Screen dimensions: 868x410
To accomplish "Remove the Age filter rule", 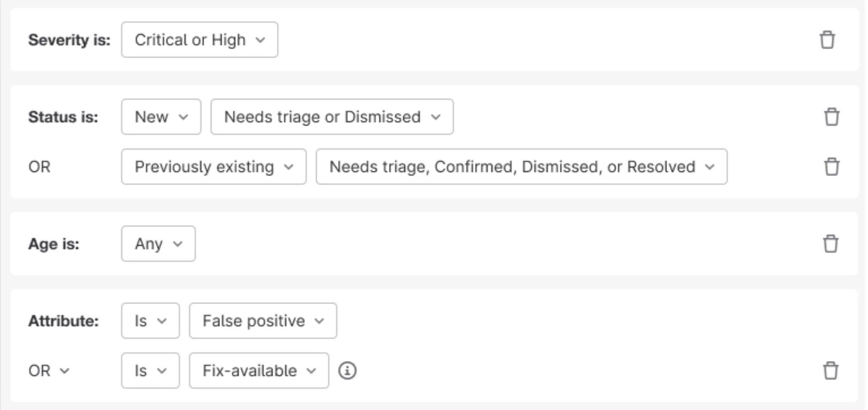I will 830,243.
